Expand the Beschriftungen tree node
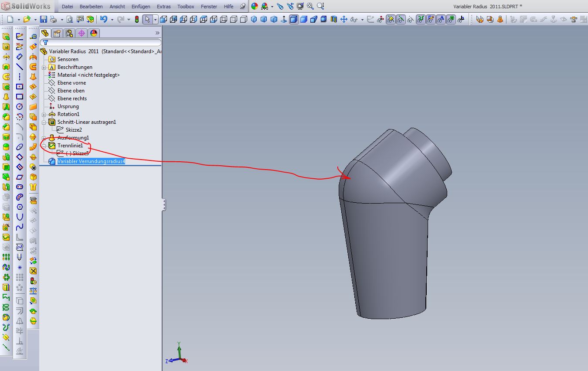The height and width of the screenshot is (371, 588). pos(44,68)
